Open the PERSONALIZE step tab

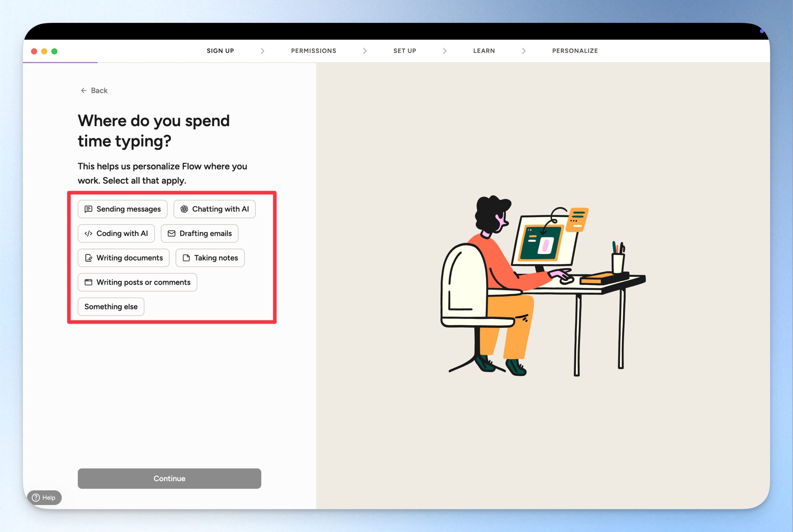(575, 51)
